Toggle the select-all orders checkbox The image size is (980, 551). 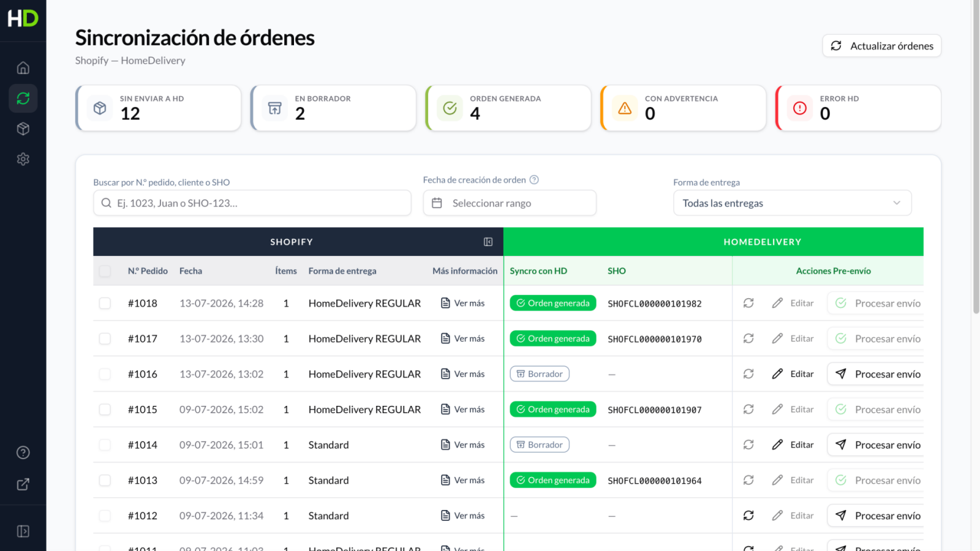coord(105,271)
